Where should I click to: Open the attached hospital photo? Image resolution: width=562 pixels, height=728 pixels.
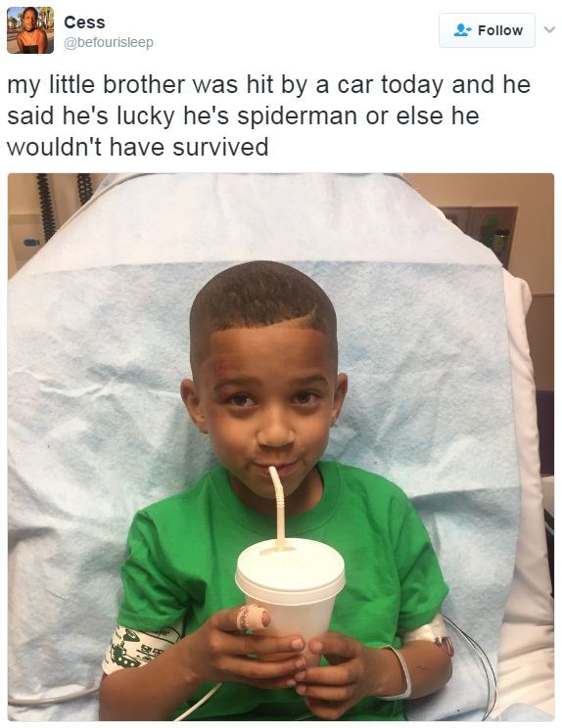pos(281,446)
